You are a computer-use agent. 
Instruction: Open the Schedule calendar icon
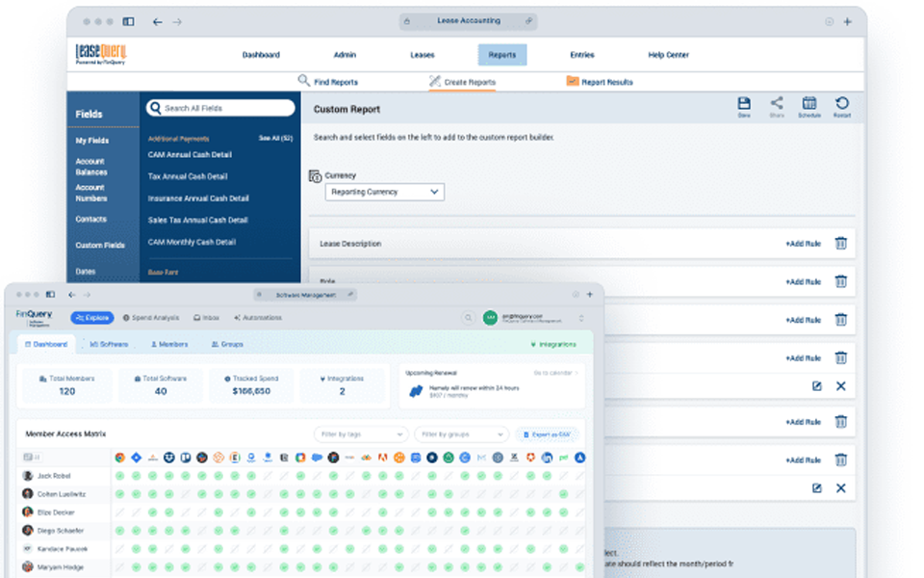coord(809,104)
